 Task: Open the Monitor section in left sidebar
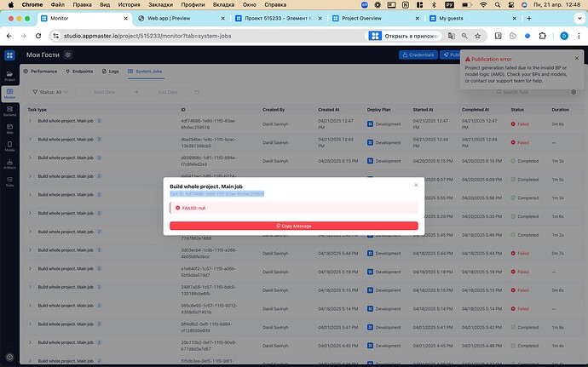click(9, 94)
